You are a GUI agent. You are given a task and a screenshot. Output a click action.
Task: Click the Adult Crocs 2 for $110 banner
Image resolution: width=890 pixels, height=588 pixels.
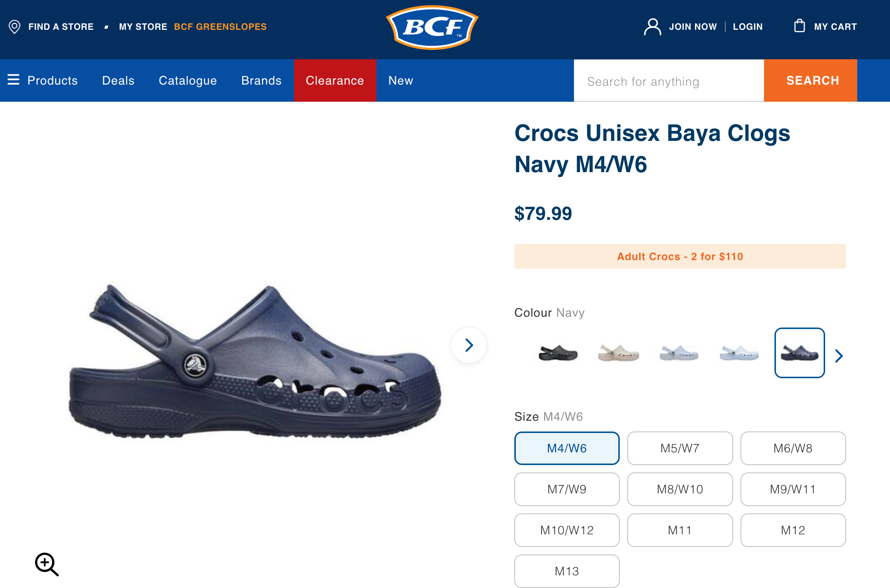pos(679,256)
